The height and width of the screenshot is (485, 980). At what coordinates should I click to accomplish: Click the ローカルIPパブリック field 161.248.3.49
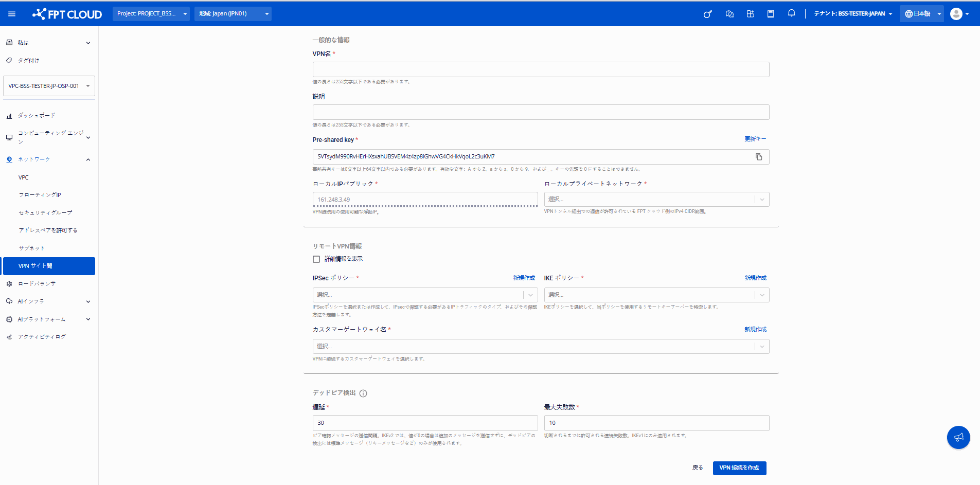(x=425, y=200)
